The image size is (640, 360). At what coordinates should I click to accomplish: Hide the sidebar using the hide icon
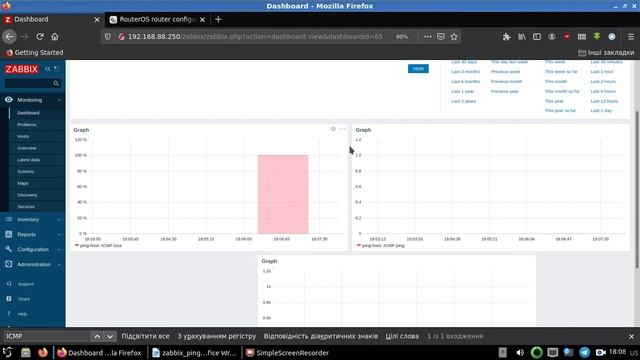click(x=56, y=69)
